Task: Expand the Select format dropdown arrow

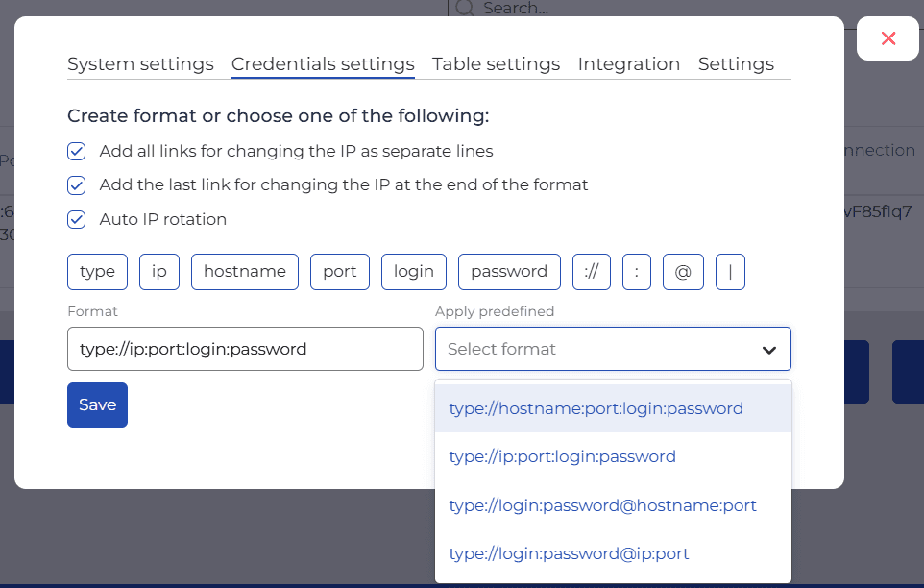Action: (768, 350)
